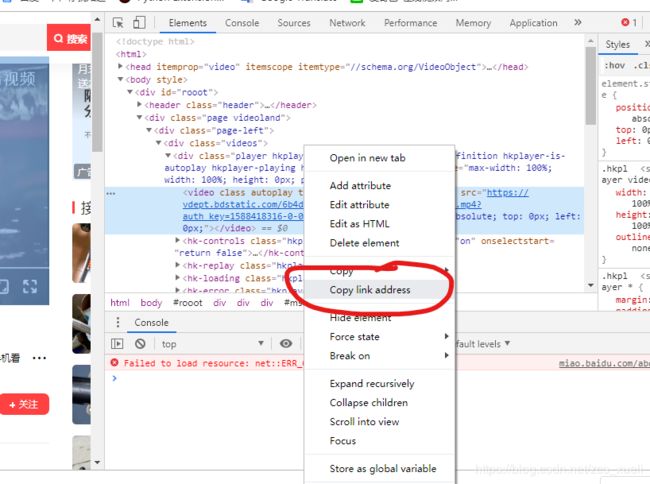Collapse the div class videos node
Screen dimensions: 650x484
158,143
